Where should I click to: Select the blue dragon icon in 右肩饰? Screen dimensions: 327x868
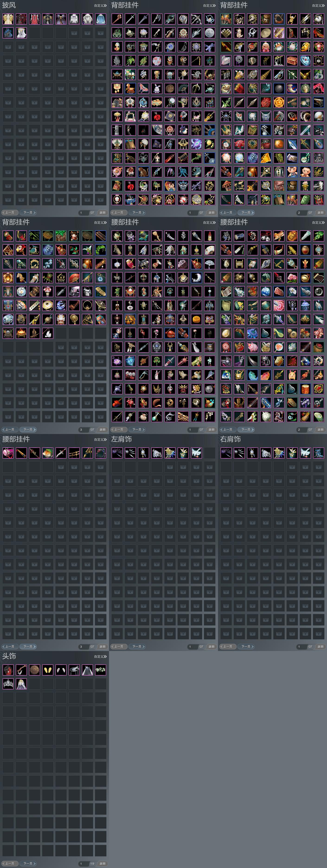[319, 453]
